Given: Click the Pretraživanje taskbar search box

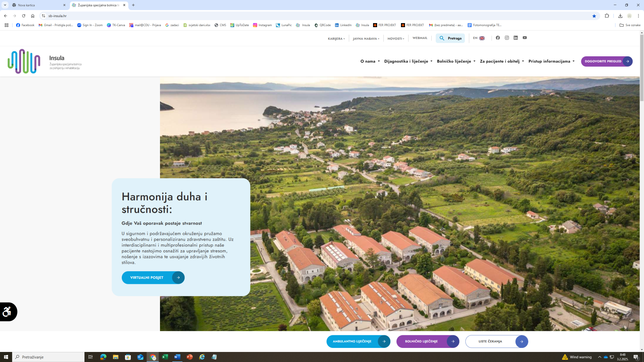Looking at the screenshot, I should click(x=48, y=357).
